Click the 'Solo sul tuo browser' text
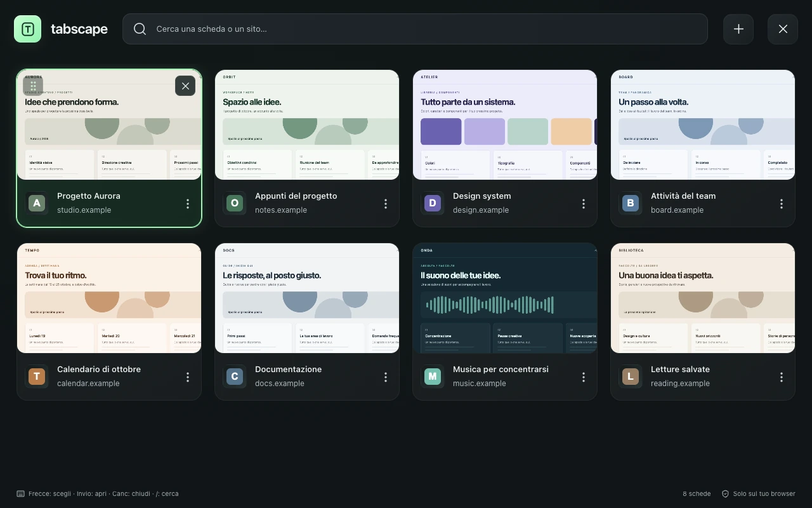This screenshot has height=508, width=812. [x=764, y=493]
